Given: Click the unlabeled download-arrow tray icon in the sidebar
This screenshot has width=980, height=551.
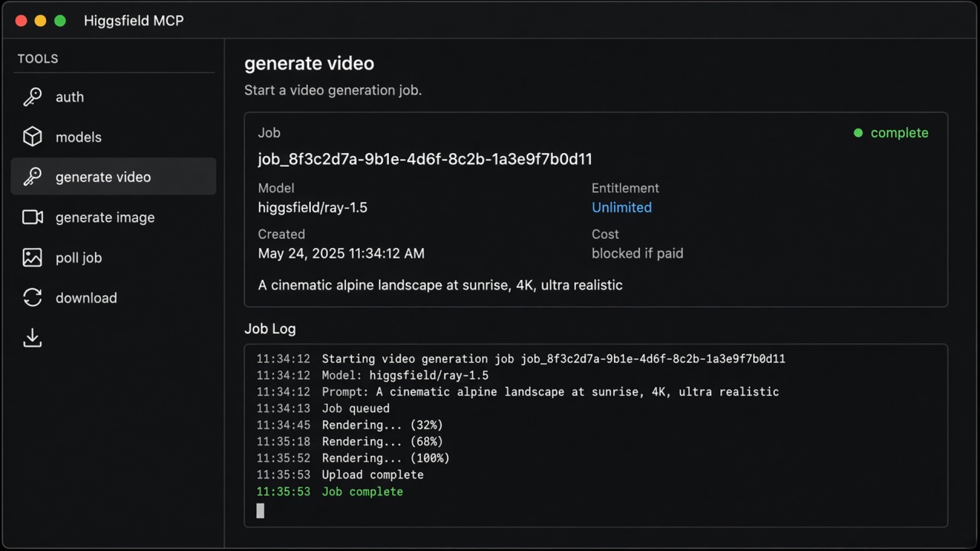Looking at the screenshot, I should tap(32, 338).
